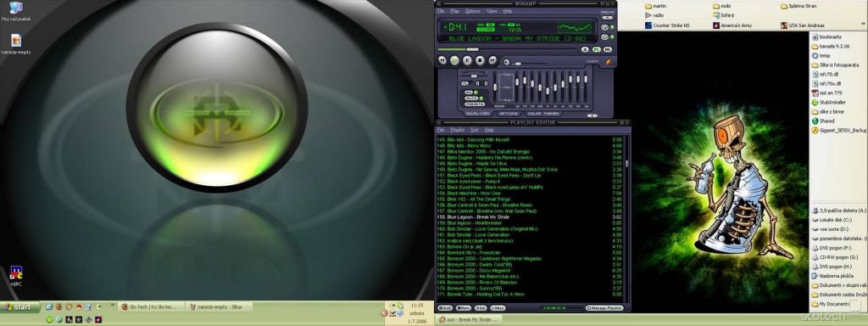Toggle the PL playlist editor button
This screenshot has height=326, width=868.
(x=597, y=49)
